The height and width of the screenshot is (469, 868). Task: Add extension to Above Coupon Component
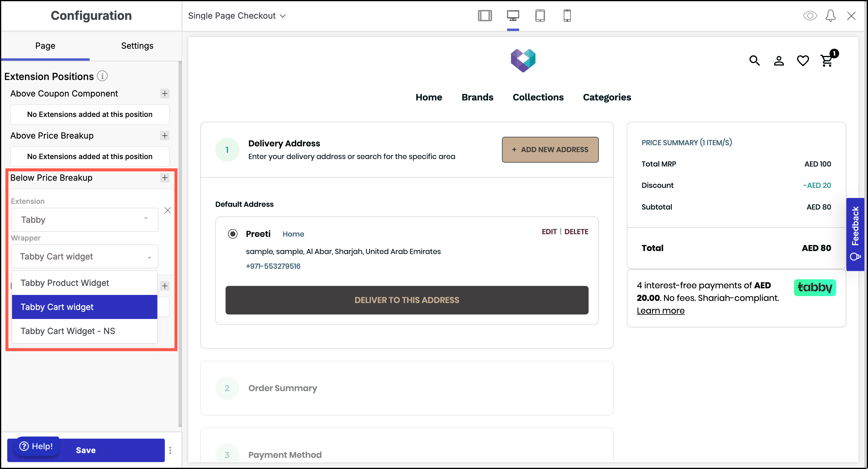pos(165,93)
